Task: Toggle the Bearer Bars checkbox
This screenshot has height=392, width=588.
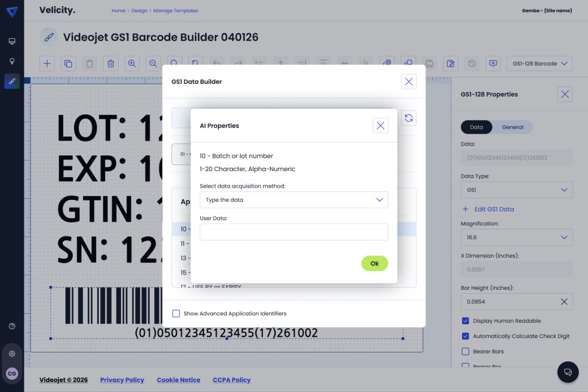Action: pyautogui.click(x=465, y=351)
